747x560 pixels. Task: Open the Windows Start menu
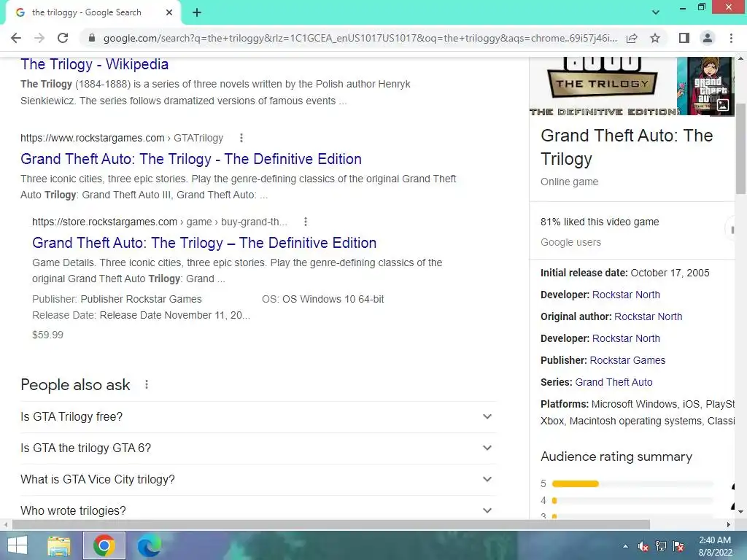(18, 545)
